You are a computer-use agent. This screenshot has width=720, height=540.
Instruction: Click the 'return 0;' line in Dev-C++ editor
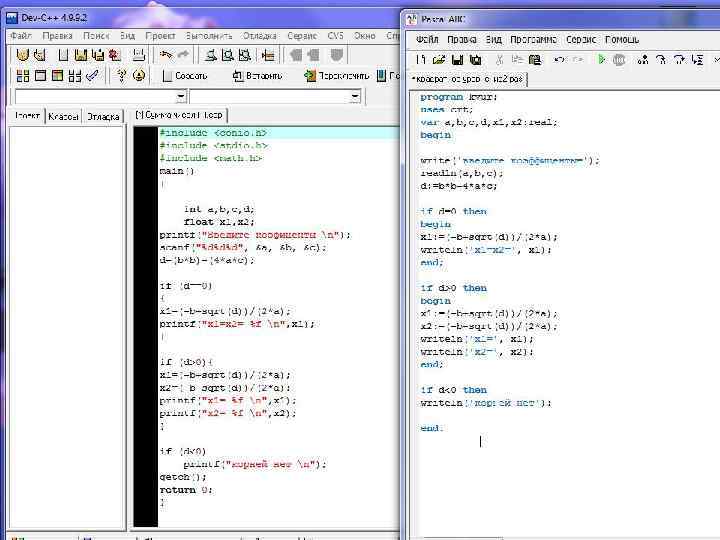click(186, 490)
